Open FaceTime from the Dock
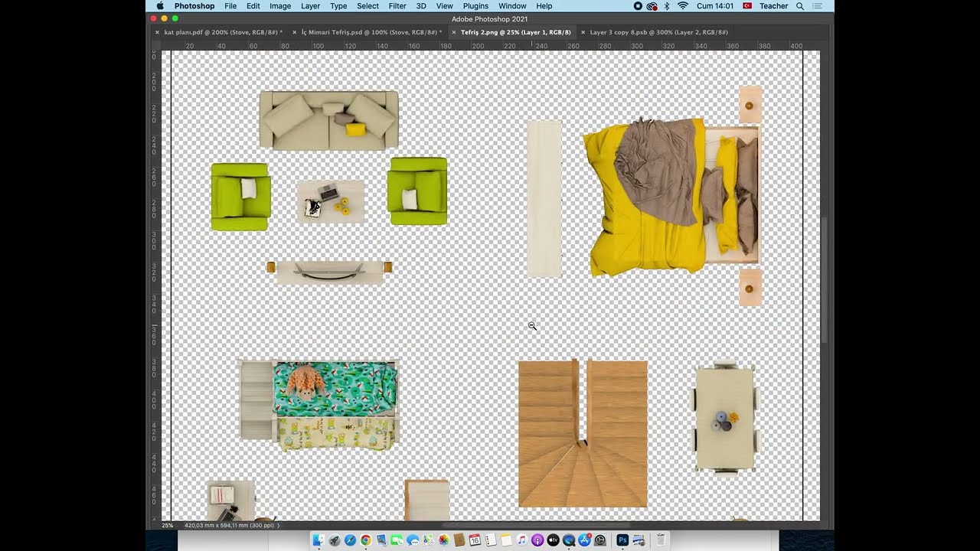 pyautogui.click(x=397, y=540)
